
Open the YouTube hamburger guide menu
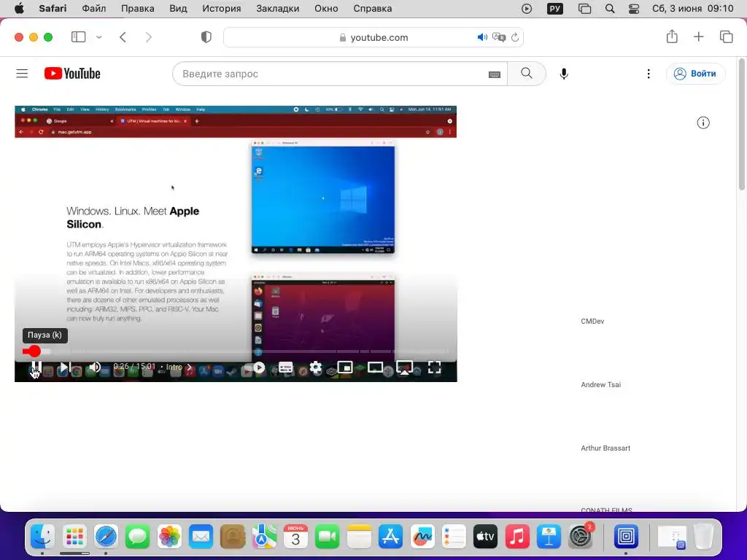pyautogui.click(x=22, y=74)
